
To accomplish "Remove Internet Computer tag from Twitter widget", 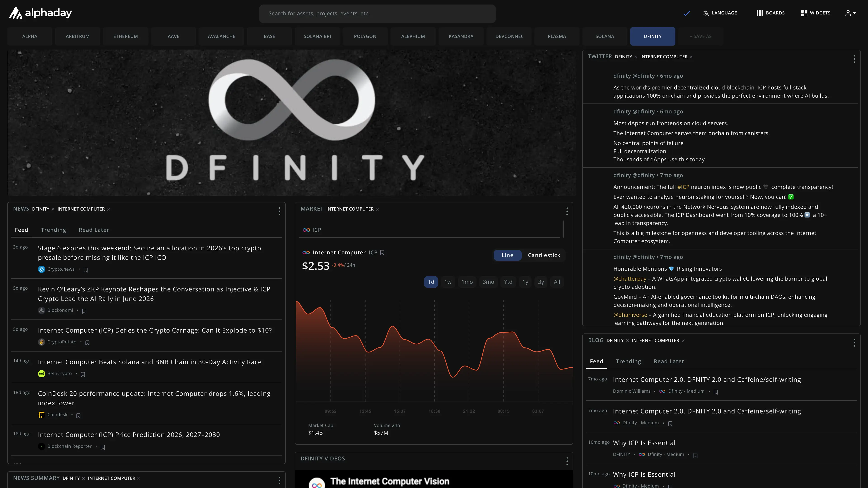I will click(x=691, y=57).
